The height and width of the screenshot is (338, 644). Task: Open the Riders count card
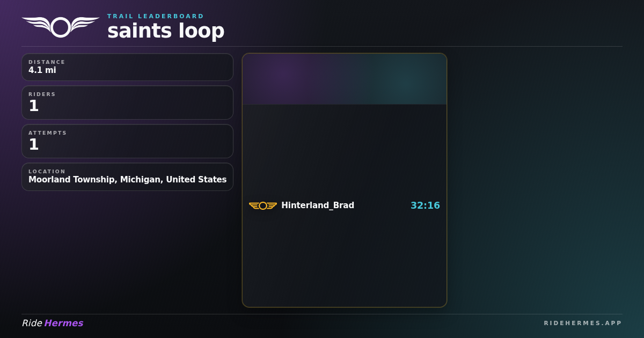coord(127,102)
